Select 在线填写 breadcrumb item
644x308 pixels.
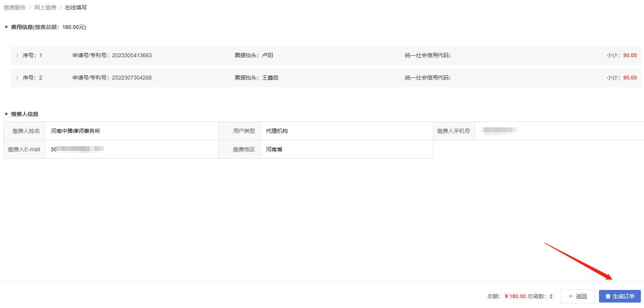pos(76,7)
